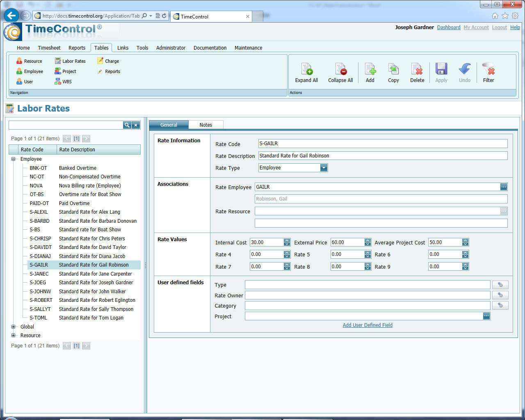Adjust the Rate 9 spinner

(465, 266)
